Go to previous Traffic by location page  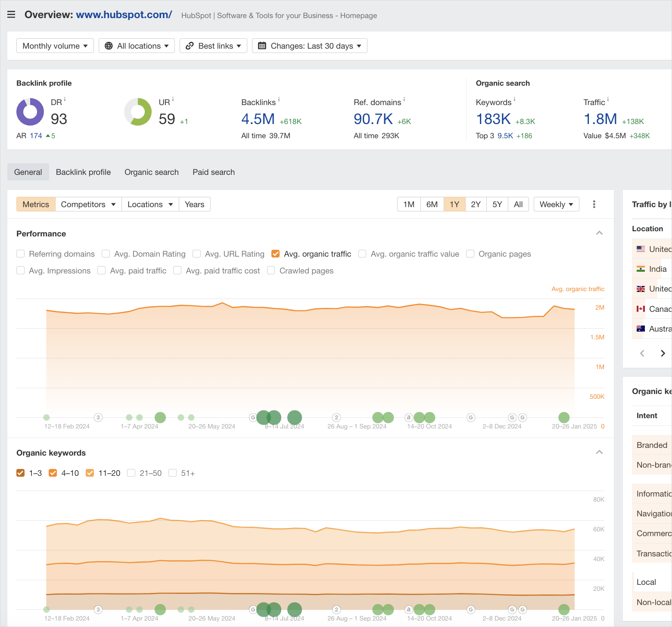point(642,353)
